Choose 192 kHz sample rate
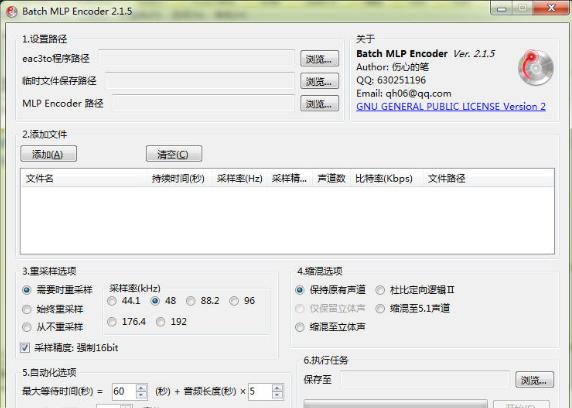This screenshot has height=408, width=572. point(171,322)
